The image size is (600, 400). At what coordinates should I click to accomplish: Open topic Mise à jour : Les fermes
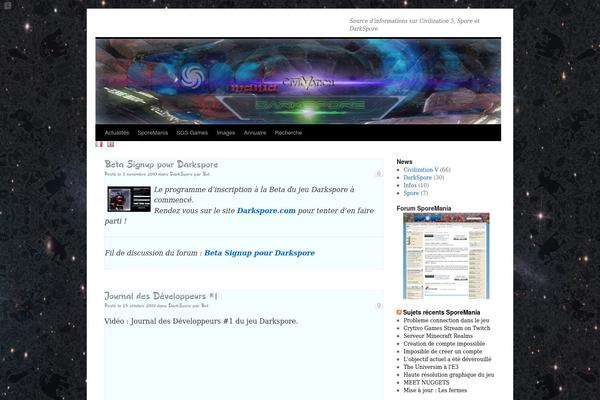tap(435, 390)
